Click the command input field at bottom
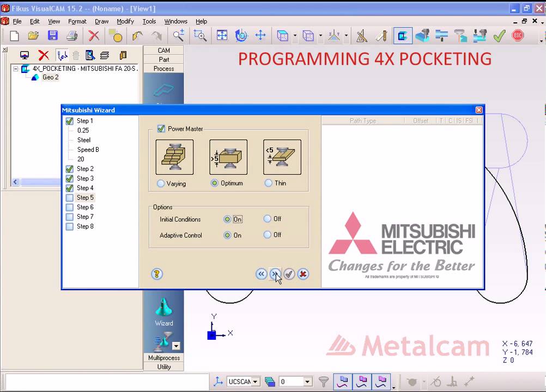Screen dimensions: 546x392 tap(107, 382)
